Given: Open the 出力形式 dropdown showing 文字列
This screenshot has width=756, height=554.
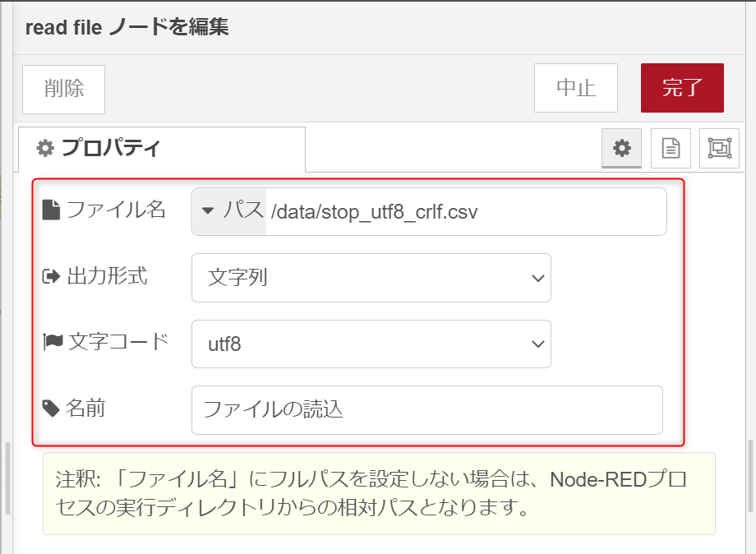Looking at the screenshot, I should (371, 278).
